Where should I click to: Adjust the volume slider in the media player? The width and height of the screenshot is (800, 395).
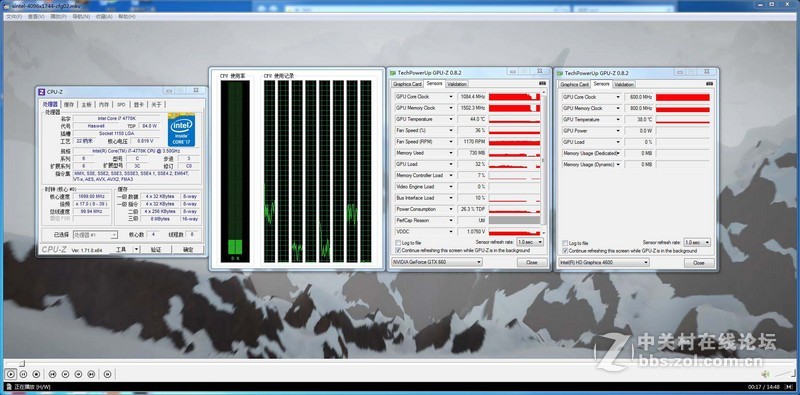click(784, 374)
